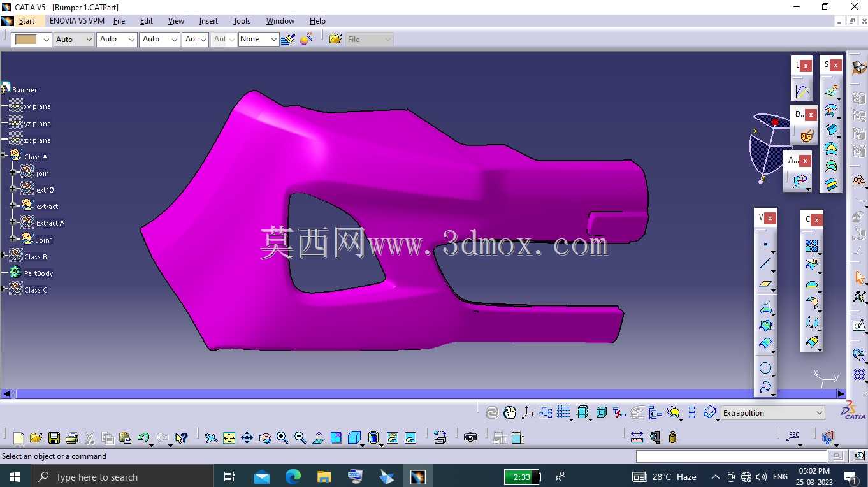This screenshot has width=868, height=487.
Task: Click the Print icon
Action: point(72,438)
